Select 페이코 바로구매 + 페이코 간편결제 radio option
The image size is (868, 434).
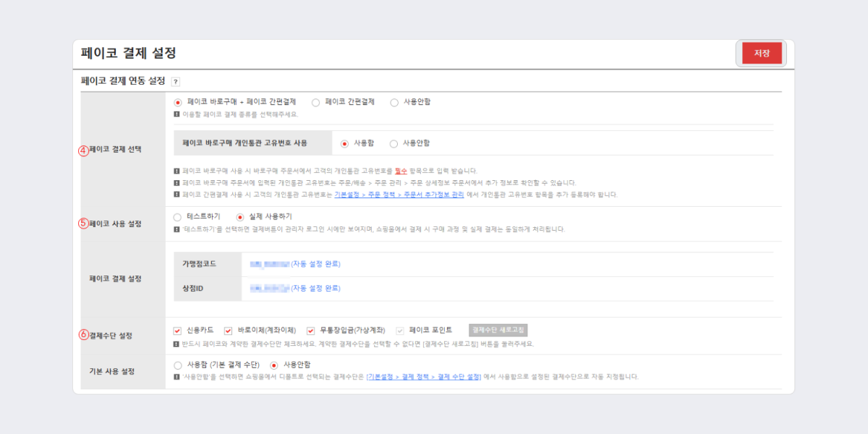point(178,102)
